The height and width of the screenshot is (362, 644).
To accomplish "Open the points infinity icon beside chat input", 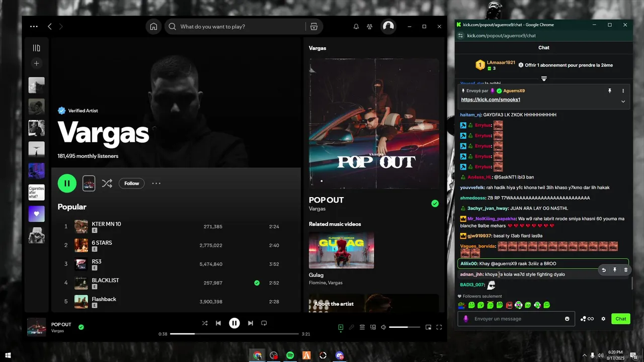I will point(587,319).
